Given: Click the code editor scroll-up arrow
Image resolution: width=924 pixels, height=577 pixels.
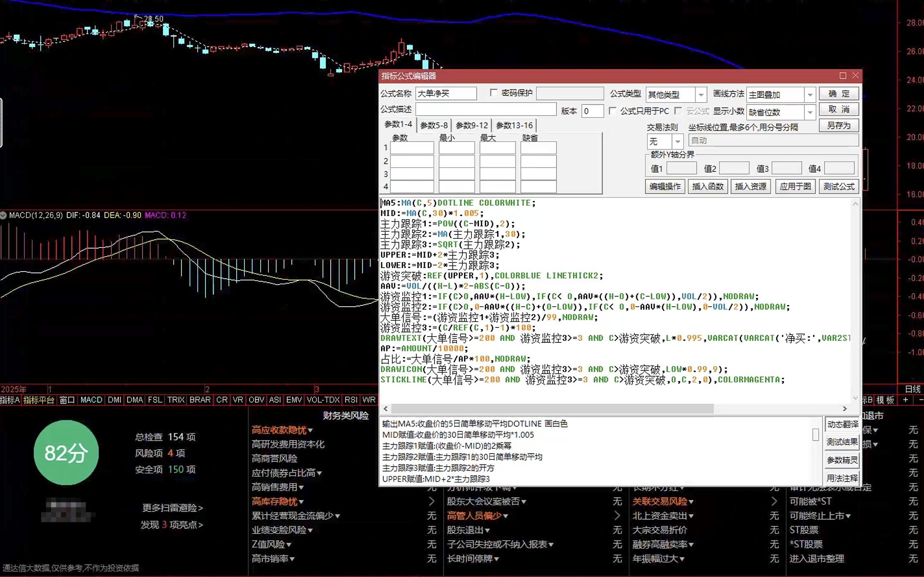Looking at the screenshot, I should click(855, 204).
